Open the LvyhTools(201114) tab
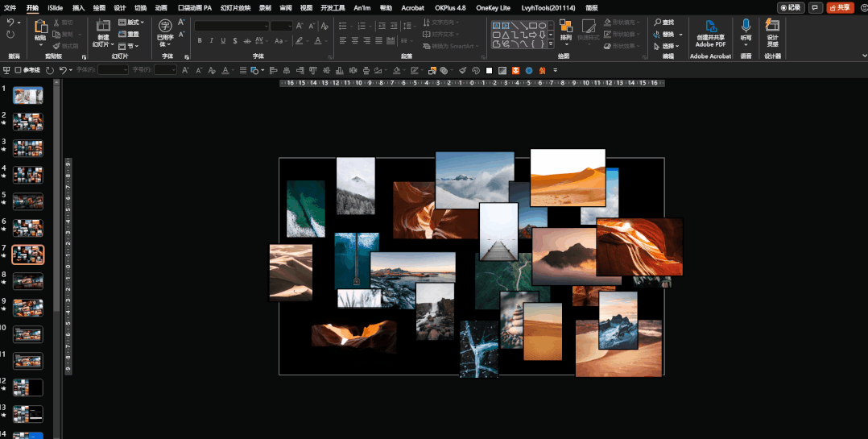 coord(548,8)
